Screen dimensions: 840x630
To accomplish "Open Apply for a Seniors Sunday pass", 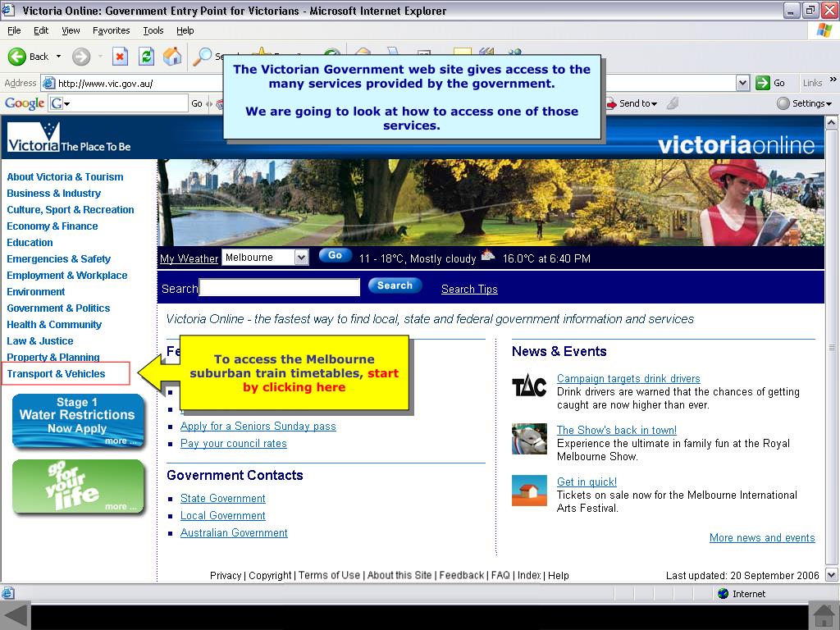I will [x=258, y=426].
